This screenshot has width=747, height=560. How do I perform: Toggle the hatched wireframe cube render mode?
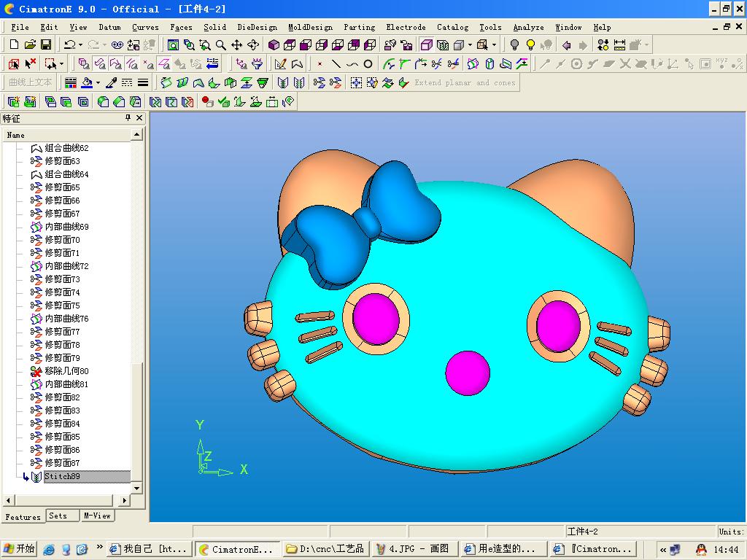coord(443,44)
